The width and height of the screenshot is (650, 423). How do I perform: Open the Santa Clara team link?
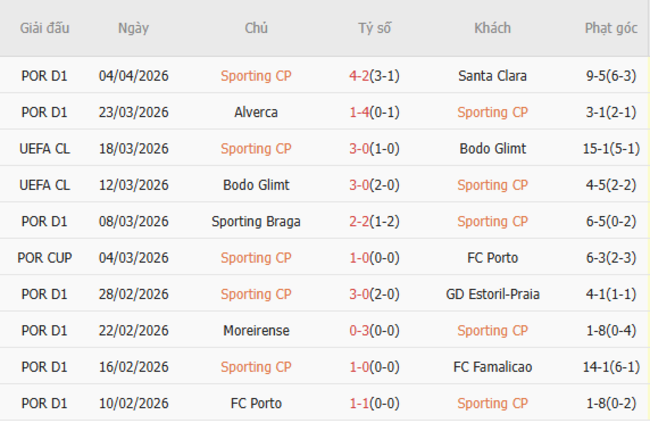[492, 75]
